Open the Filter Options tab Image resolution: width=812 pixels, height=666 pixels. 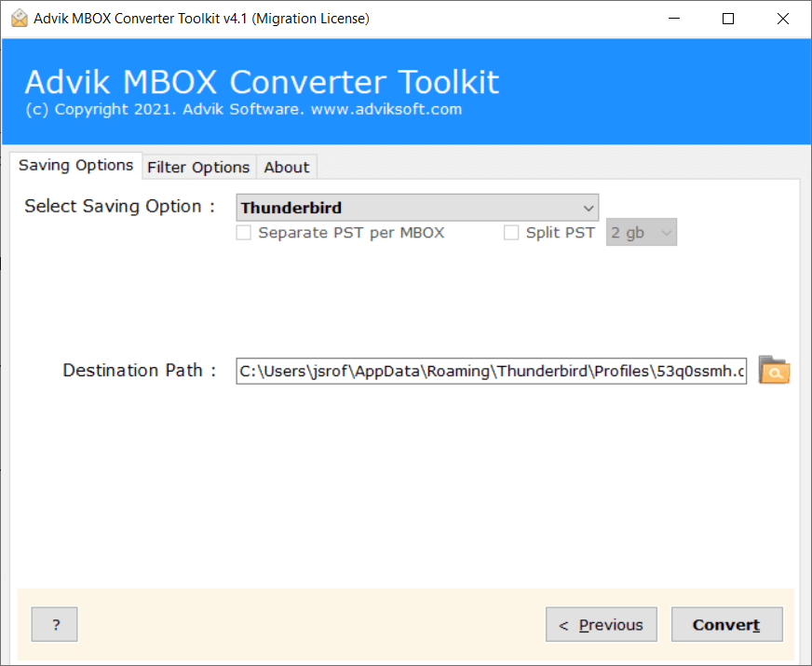198,168
